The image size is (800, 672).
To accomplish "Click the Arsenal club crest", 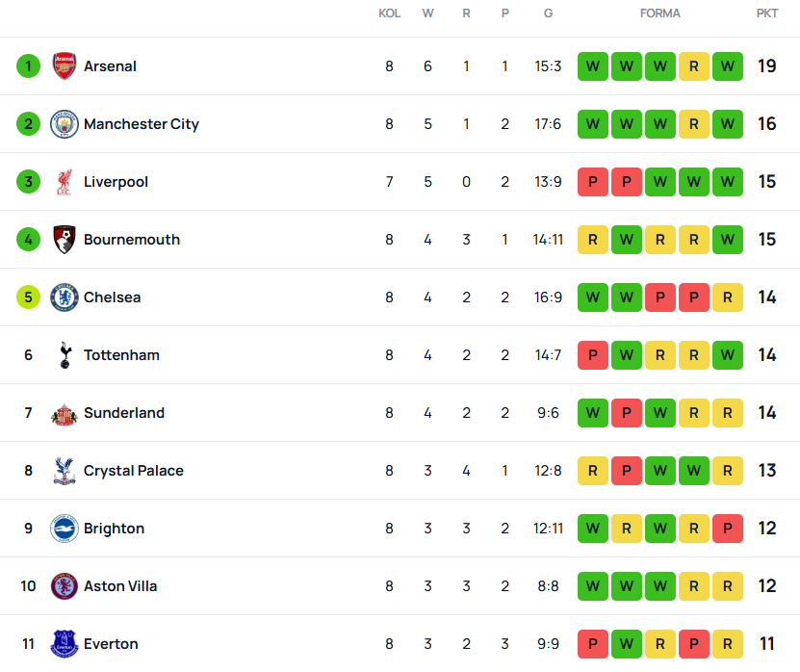I will click(64, 66).
